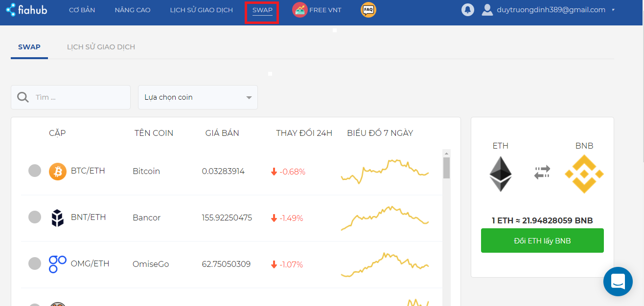Screen dimensions: 644x306
Task: Open FREE VNT menu item
Action: coord(325,10)
